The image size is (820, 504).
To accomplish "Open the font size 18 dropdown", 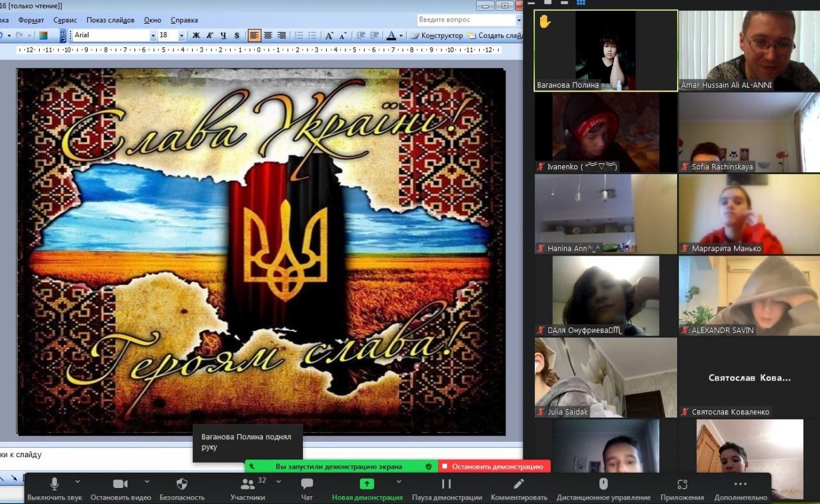I will click(182, 35).
